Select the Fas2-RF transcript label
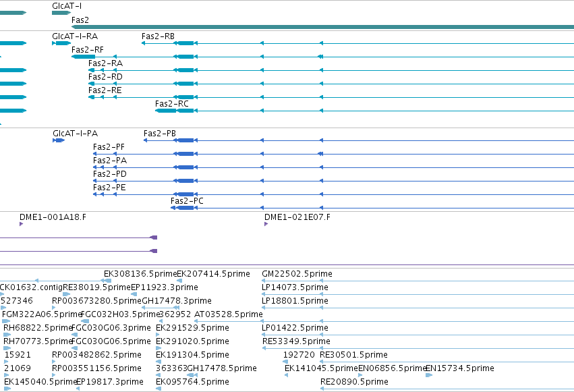This screenshot has height=392, width=574. click(88, 50)
